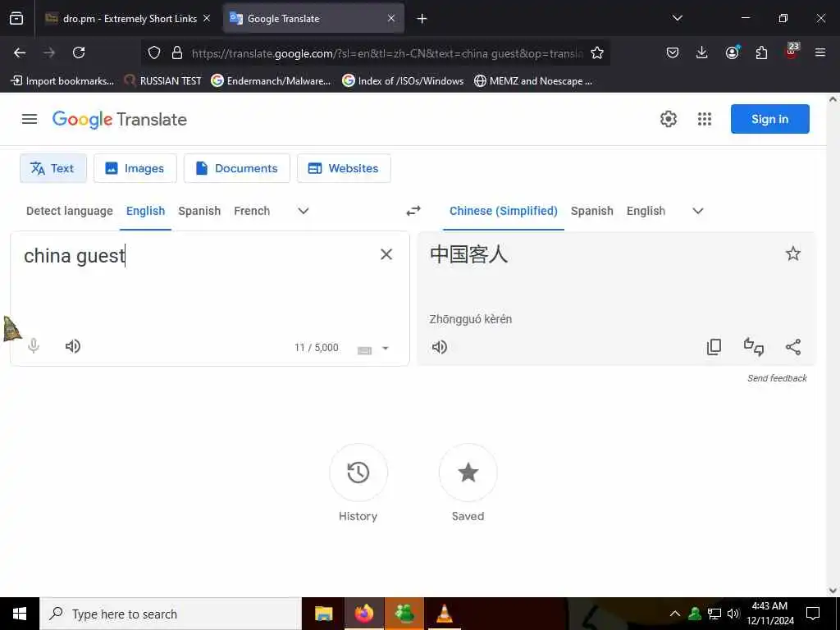Open the volume control in tray
Screen dimensions: 840x630
pos(733,614)
